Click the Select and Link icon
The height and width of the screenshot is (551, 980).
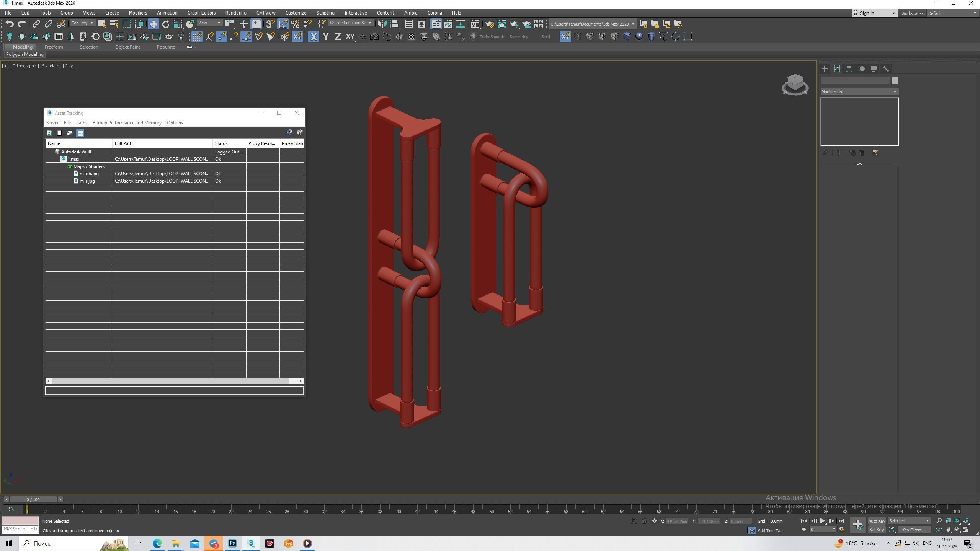(36, 24)
